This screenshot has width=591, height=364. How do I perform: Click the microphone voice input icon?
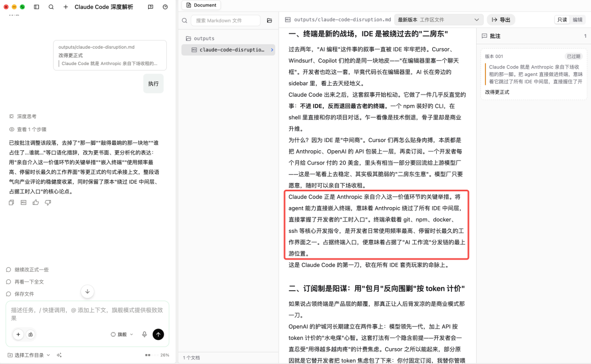pos(144,334)
